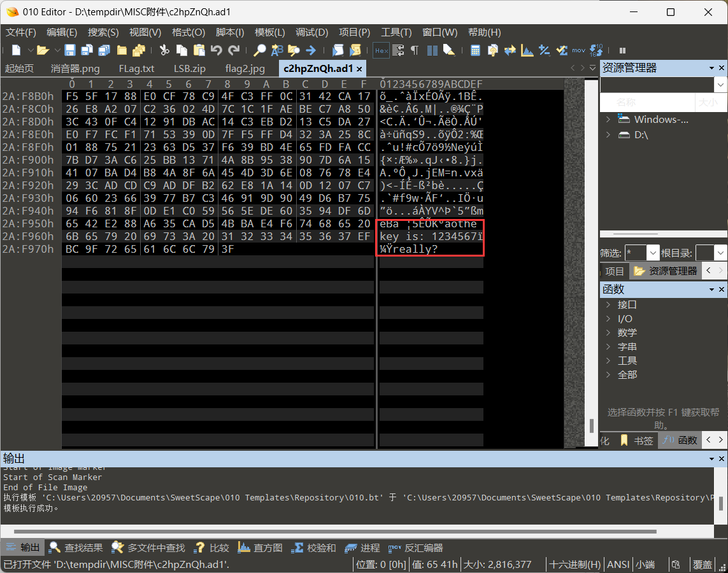The width and height of the screenshot is (728, 573).
Task: Expand the D:\ drive tree node
Action: [x=608, y=135]
